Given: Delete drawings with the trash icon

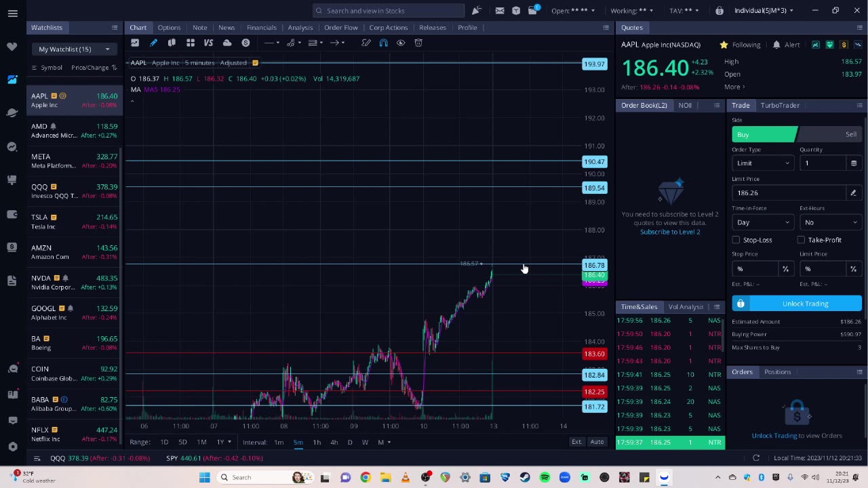Looking at the screenshot, I should pos(418,43).
